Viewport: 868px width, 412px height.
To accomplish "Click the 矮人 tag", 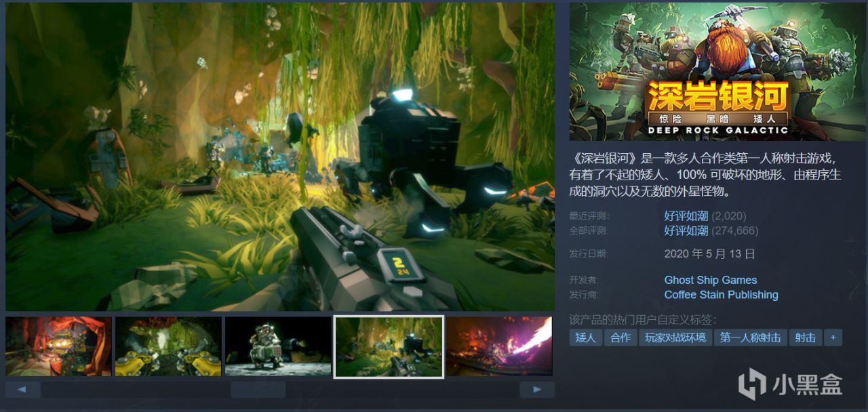I will 586,337.
